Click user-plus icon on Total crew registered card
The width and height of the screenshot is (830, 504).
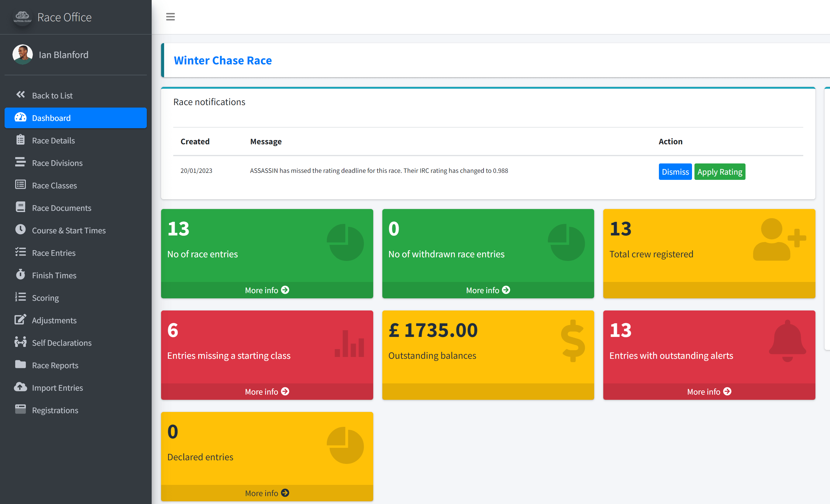coord(780,239)
